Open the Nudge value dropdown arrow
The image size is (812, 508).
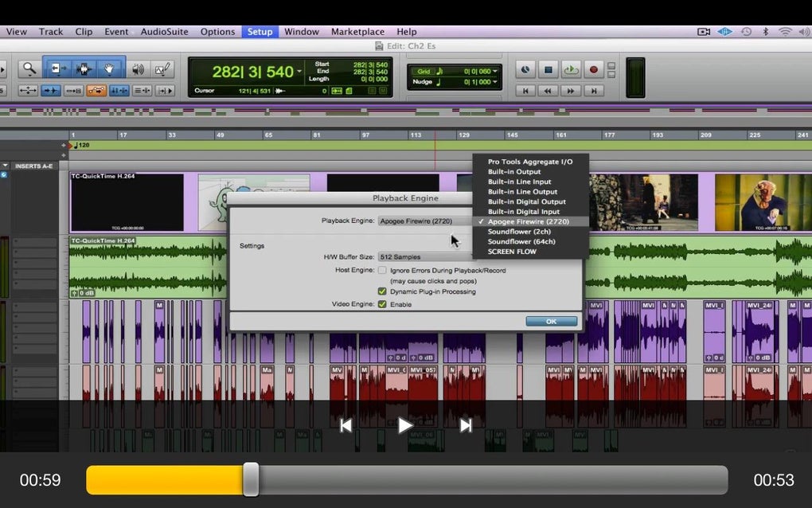point(495,82)
